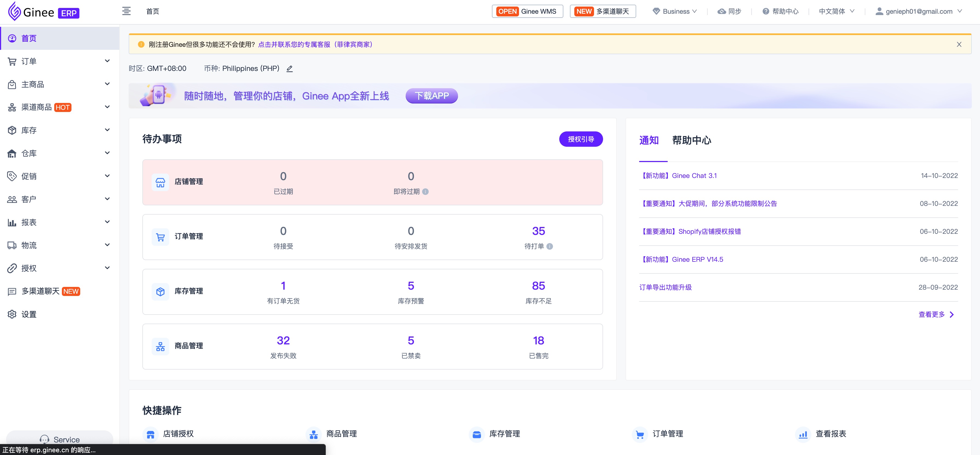Click the 首页 dashboard icon in sidebar

12,38
